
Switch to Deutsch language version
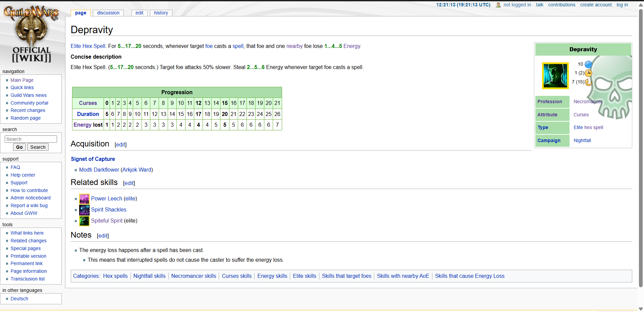[x=19, y=299]
